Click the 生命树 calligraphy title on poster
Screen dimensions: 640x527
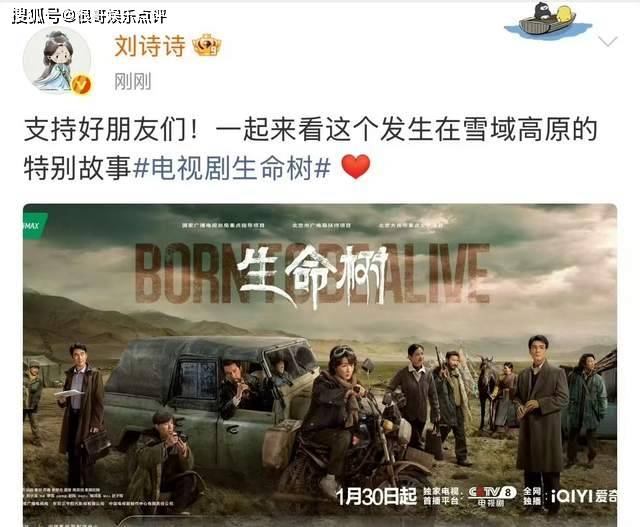click(x=313, y=276)
